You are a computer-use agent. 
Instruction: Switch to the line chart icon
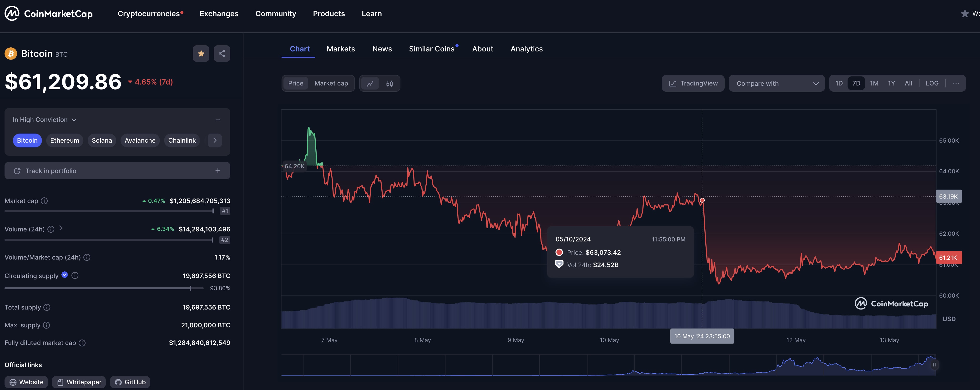pos(370,84)
